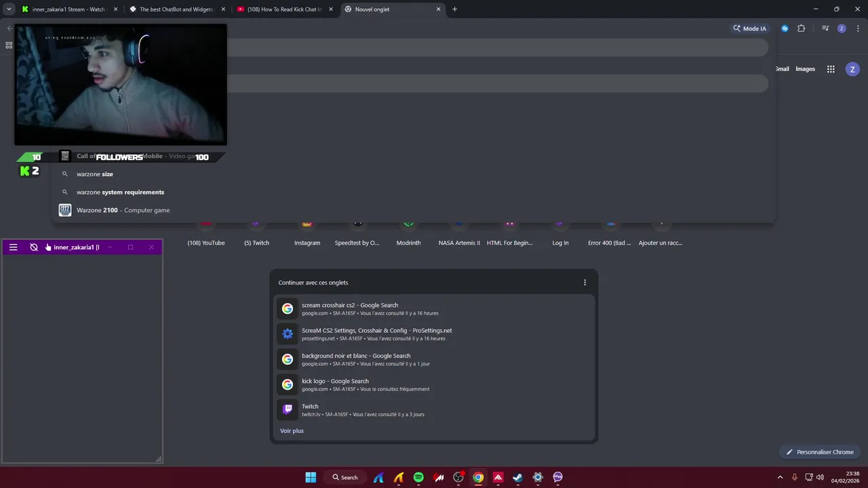
Task: Open MSI app from the taskbar
Action: coord(438,477)
